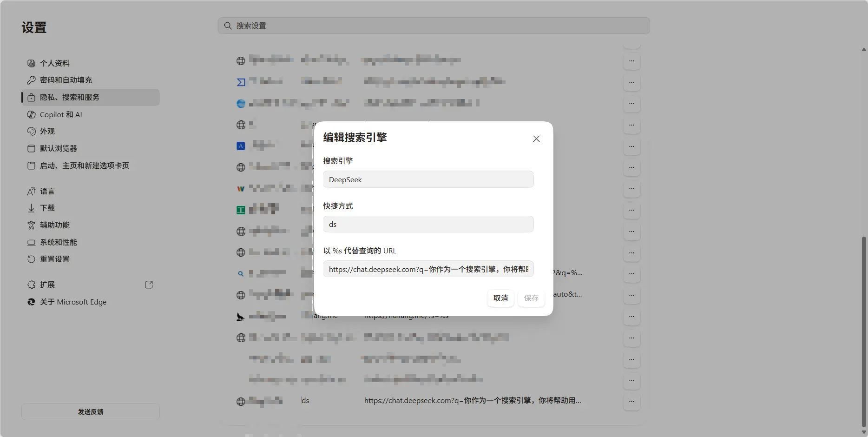This screenshot has width=868, height=437.
Task: Focus the shortcut field containing ds
Action: pyautogui.click(x=428, y=224)
